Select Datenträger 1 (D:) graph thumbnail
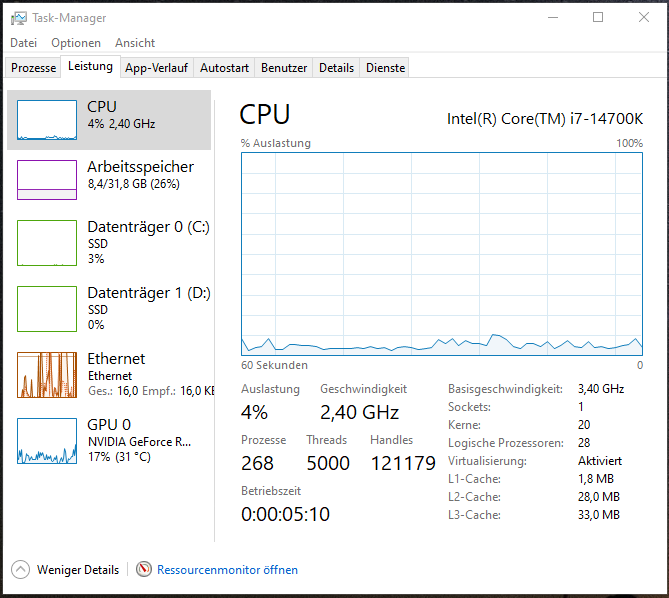The width and height of the screenshot is (669, 598). [47, 309]
